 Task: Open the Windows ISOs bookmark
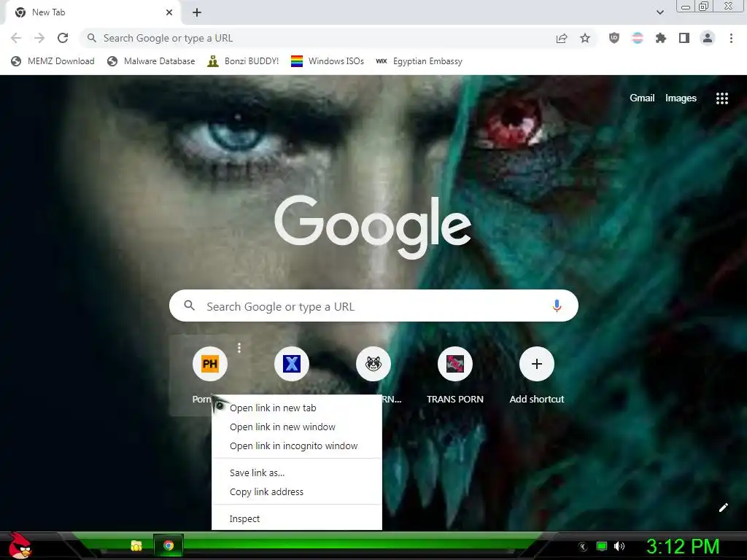pyautogui.click(x=328, y=61)
